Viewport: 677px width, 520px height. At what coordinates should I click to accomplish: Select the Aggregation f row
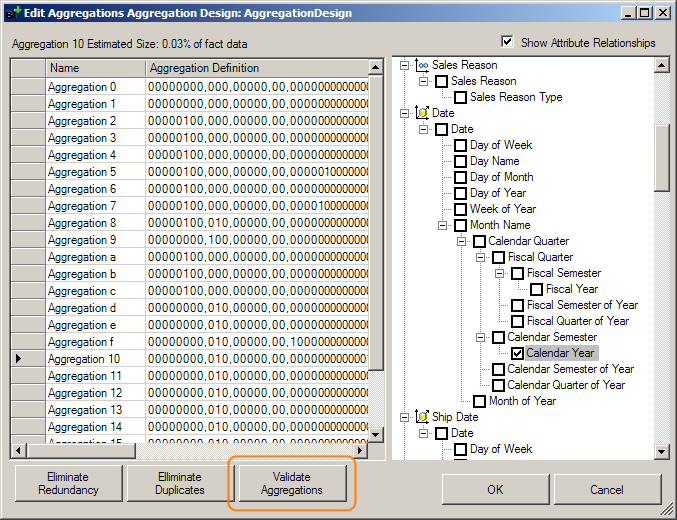tap(190, 342)
